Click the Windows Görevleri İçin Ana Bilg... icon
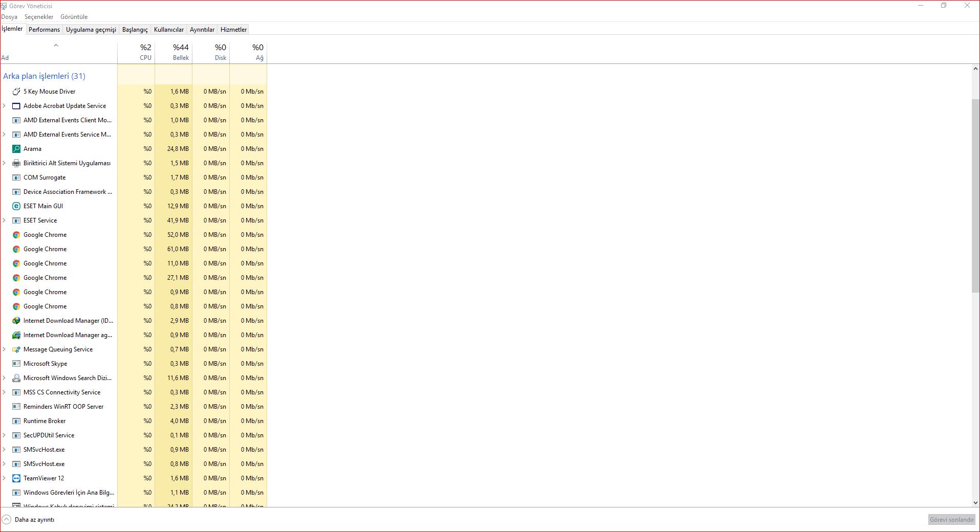980x532 pixels. [16, 493]
